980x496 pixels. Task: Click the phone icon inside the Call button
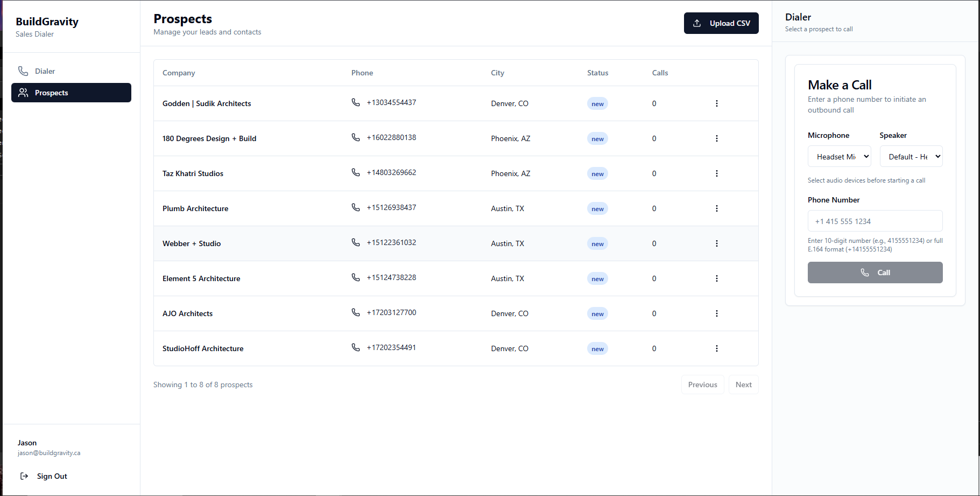[864, 273]
